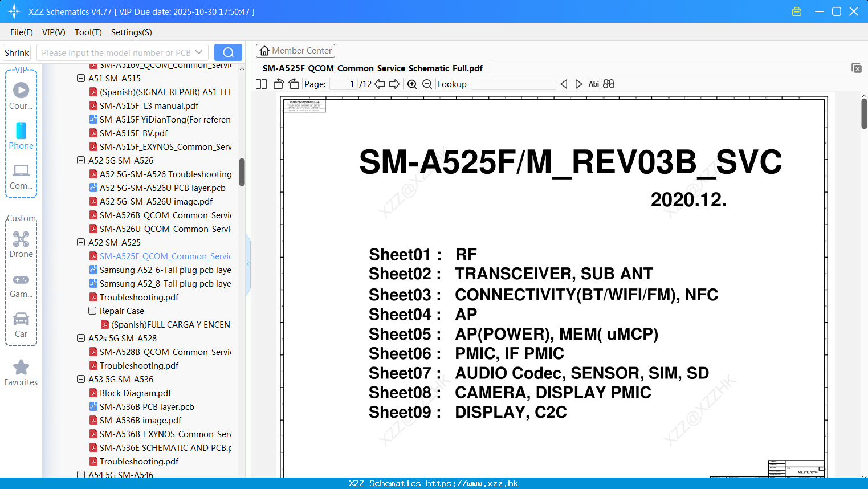Collapse the A53 5G SM-A536 node

click(81, 379)
